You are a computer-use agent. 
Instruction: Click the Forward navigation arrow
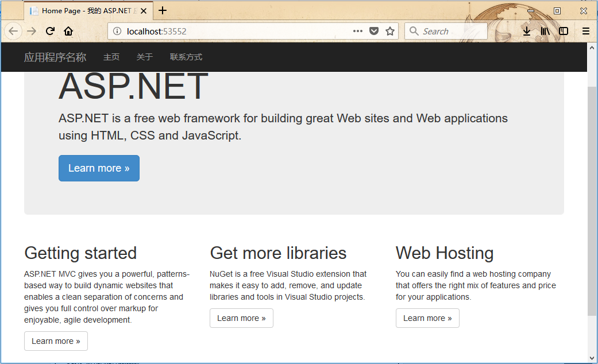click(x=32, y=32)
